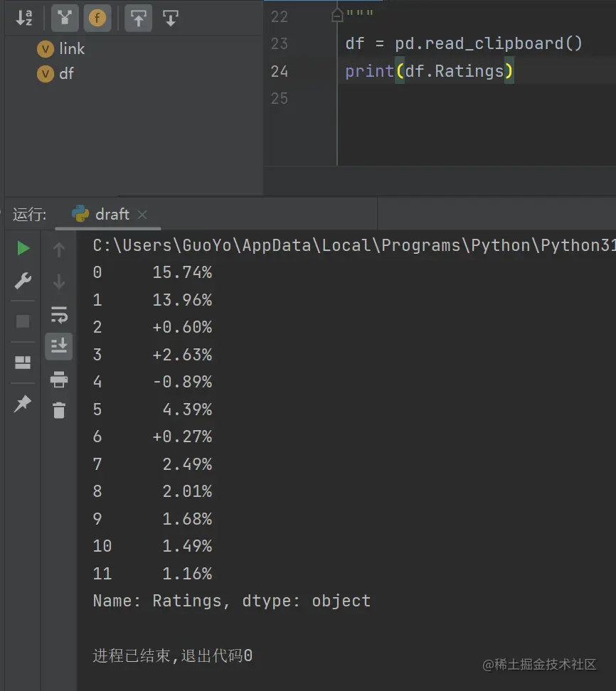Select the link variable in Structure
The image size is (616, 691).
coord(61,49)
